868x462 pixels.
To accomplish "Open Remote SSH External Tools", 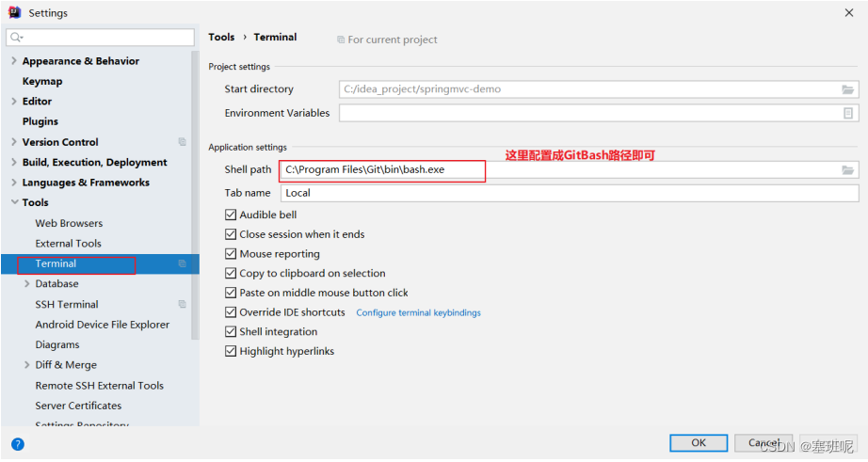I will click(100, 386).
